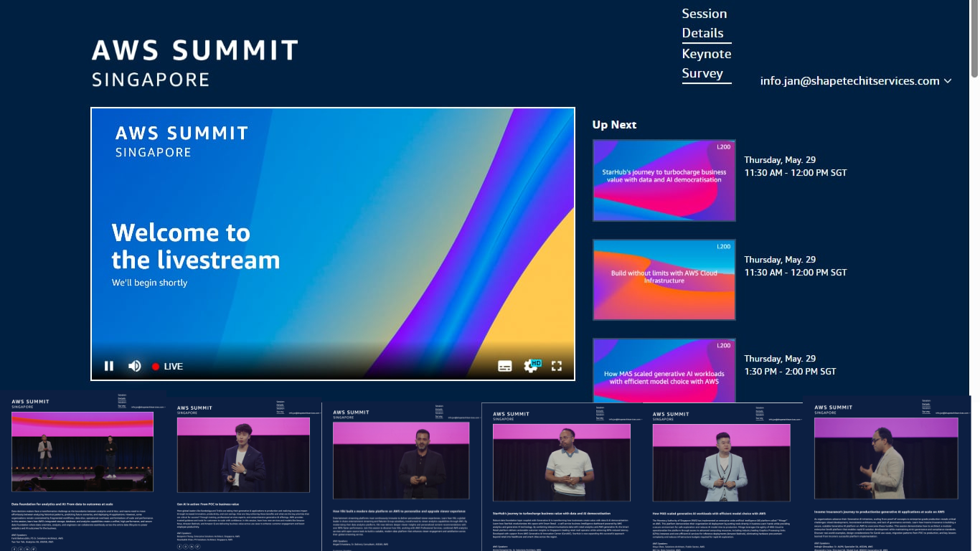Screen dimensions: 980x551
Task: Click the closed captions icon
Action: click(x=507, y=366)
